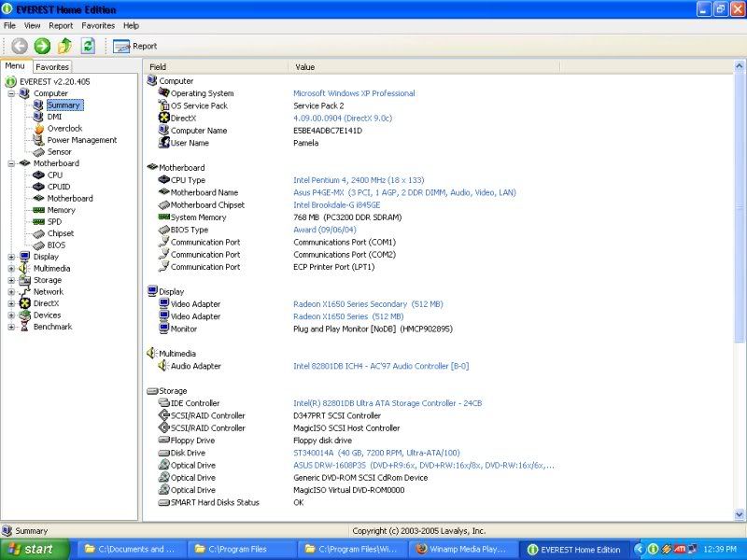Click the Refresh toolbar icon
The width and height of the screenshot is (747, 560).
tap(88, 46)
